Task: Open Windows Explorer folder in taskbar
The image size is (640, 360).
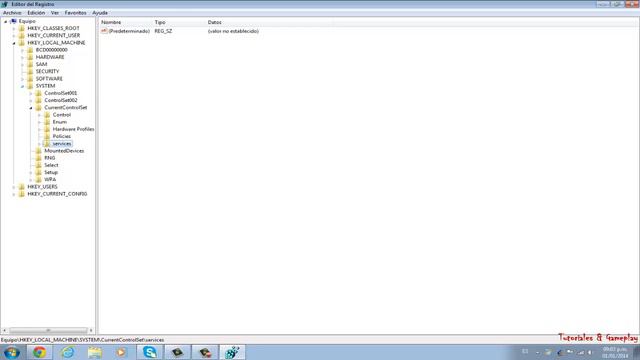Action: [95, 352]
